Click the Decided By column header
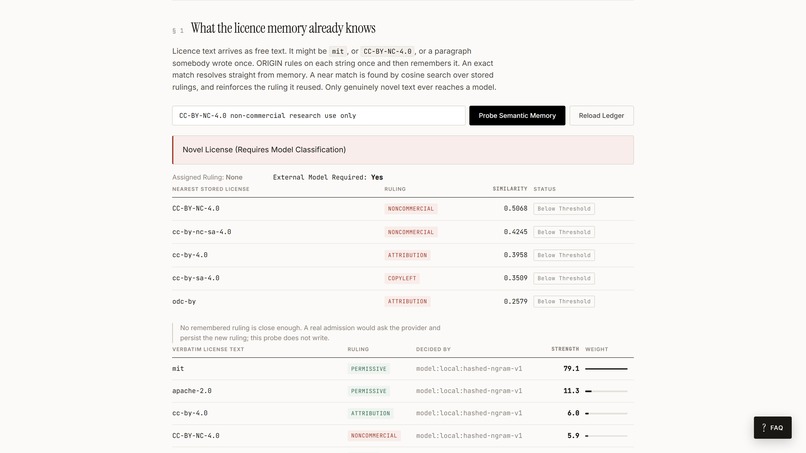Screen dimensions: 806x453 click(x=433, y=349)
